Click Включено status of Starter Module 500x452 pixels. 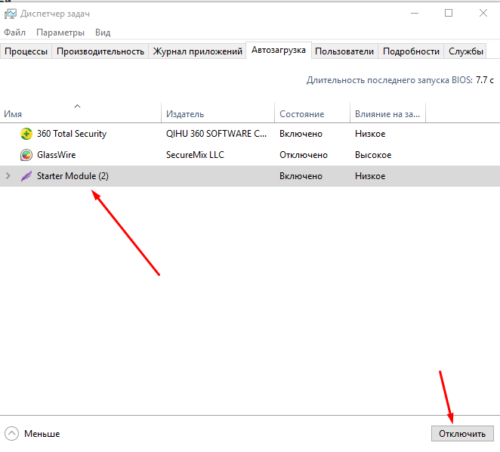click(x=301, y=176)
